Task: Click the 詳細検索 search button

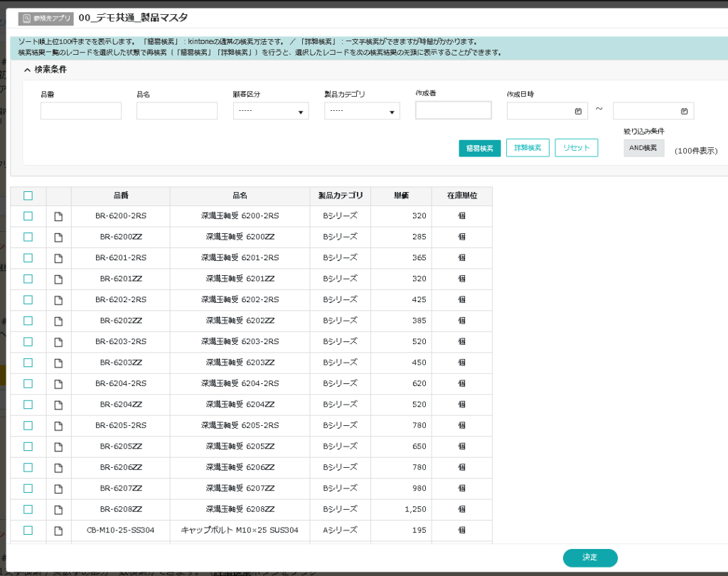Action: [x=528, y=148]
